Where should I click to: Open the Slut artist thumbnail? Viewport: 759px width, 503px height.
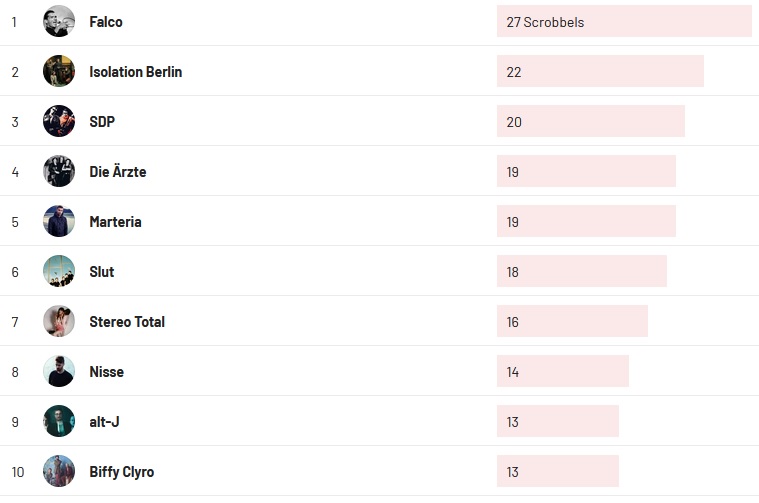point(59,271)
